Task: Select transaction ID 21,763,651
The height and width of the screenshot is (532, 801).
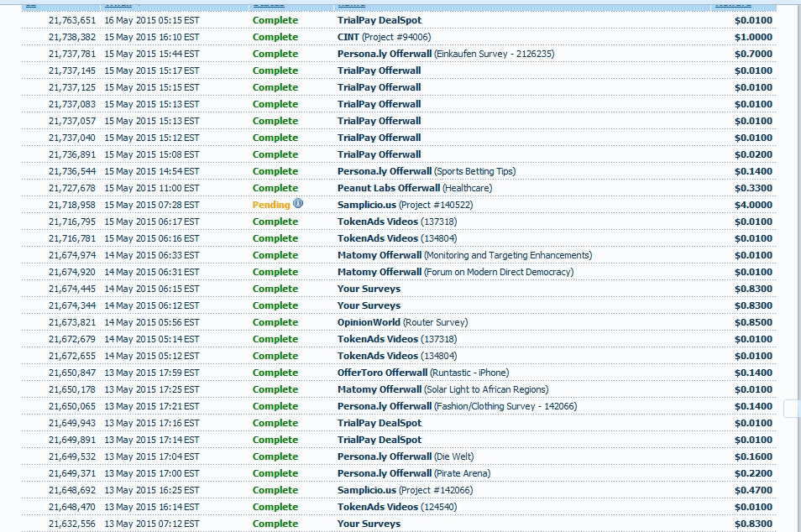Action: pyautogui.click(x=72, y=20)
